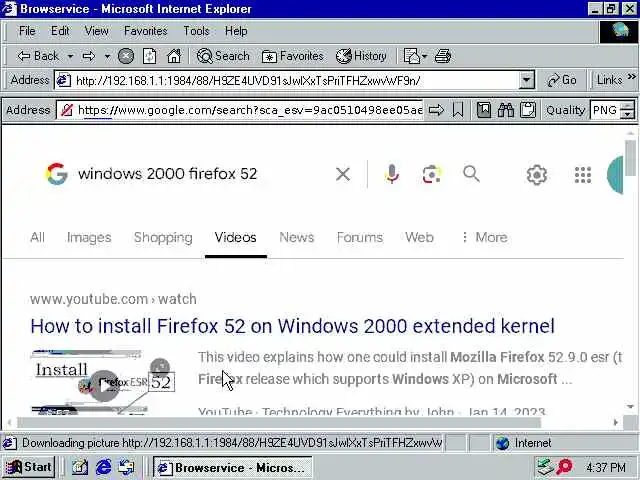Click the vertical scrollbar thumb
640x480 pixels.
point(630,158)
